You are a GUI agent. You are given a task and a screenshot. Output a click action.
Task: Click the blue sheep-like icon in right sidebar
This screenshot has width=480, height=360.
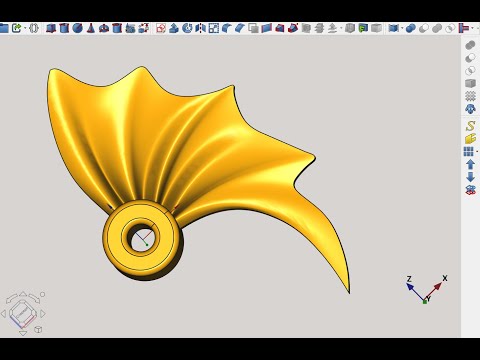[x=470, y=109]
